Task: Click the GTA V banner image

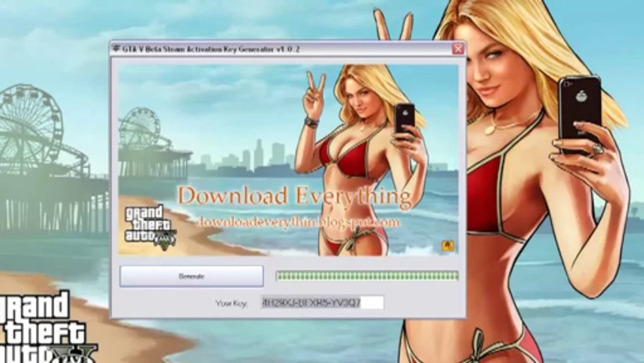Action: click(x=288, y=160)
